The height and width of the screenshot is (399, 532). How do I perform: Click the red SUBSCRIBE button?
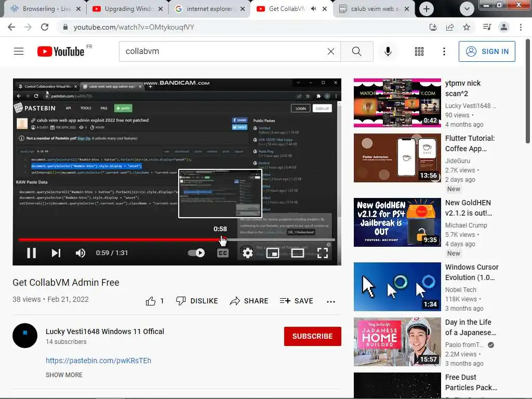pos(312,336)
